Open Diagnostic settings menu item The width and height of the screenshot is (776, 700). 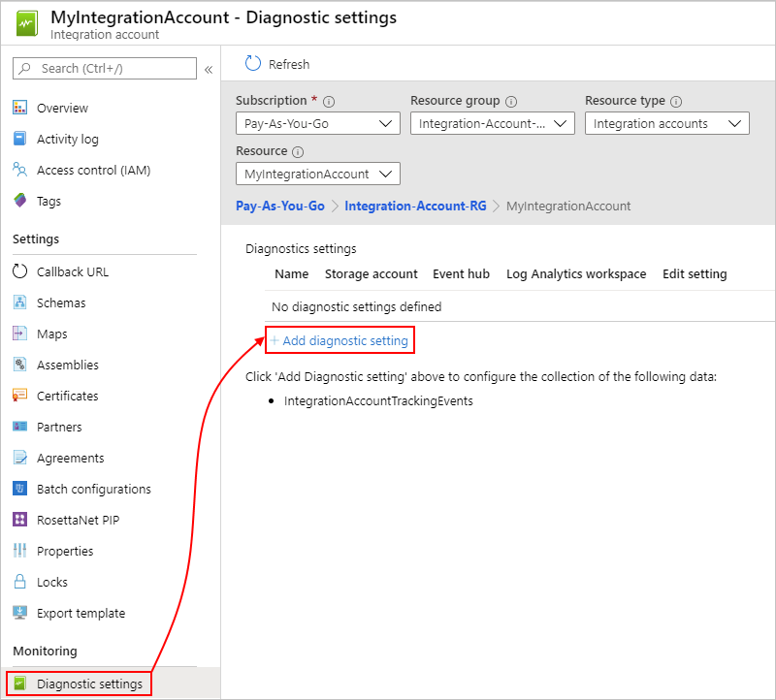89,684
